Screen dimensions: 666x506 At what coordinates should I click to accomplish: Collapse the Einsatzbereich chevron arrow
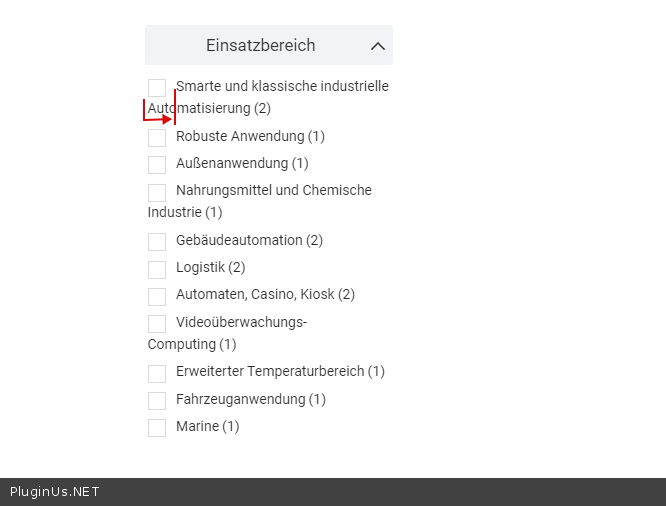point(377,46)
